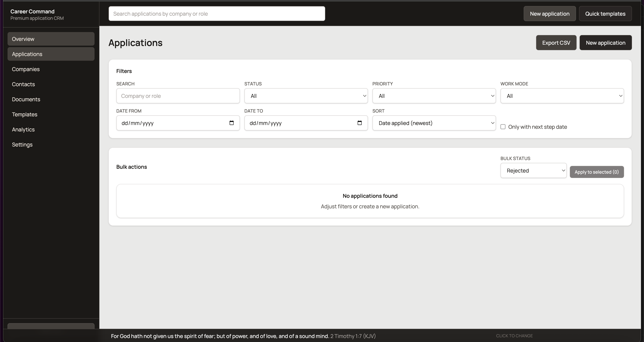Viewport: 644px width, 342px height.
Task: Open the Documents section
Action: [x=26, y=99]
